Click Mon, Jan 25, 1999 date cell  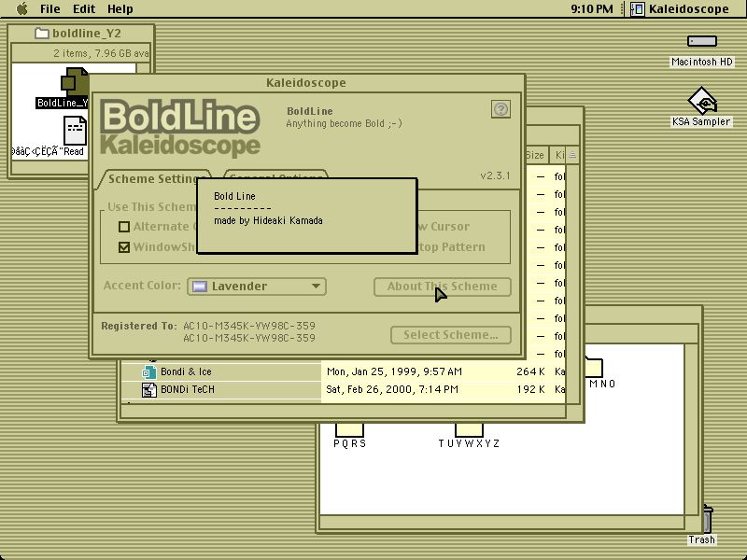(394, 371)
